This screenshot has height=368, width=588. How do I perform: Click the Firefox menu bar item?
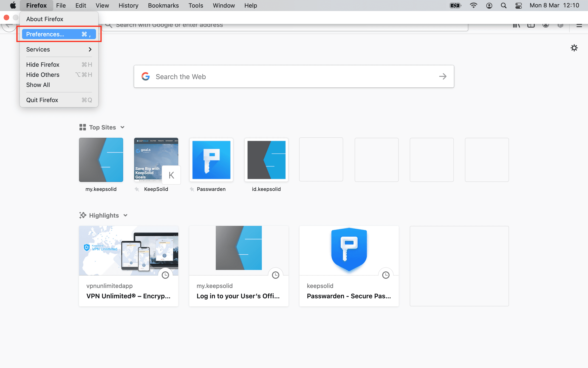[37, 5]
